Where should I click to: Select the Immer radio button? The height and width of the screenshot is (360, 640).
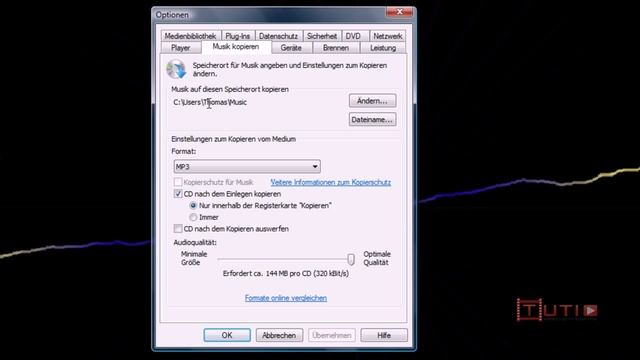pyautogui.click(x=193, y=217)
